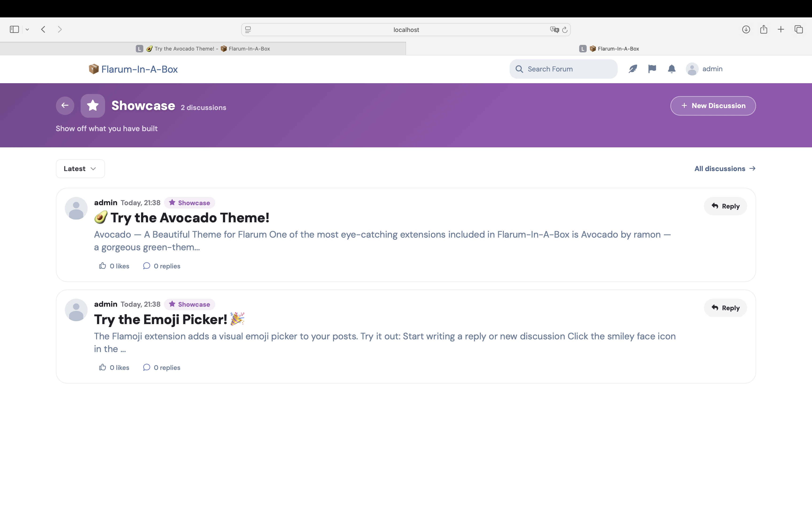
Task: Click the Showcase tag on Avocado Theme post
Action: (x=189, y=203)
